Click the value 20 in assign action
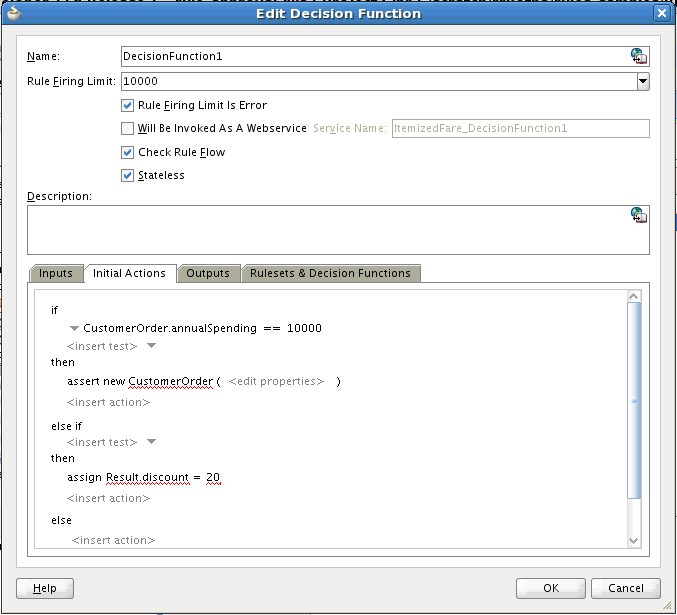 pos(213,477)
